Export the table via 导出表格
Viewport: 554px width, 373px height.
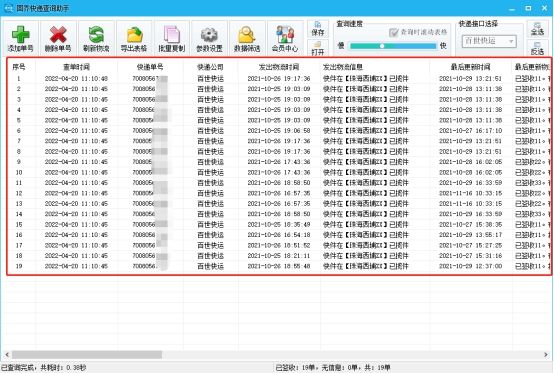(x=134, y=38)
